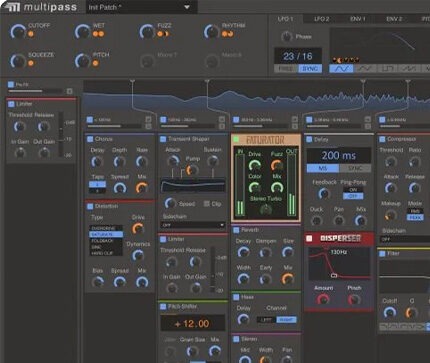
Task: Click the Fuzz macro knob
Action: click(x=147, y=32)
